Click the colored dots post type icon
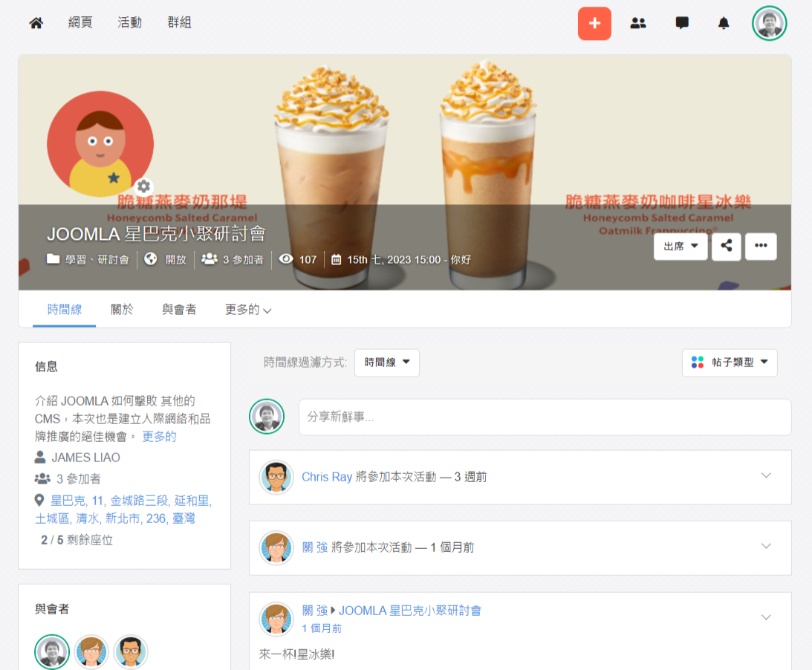 click(698, 362)
